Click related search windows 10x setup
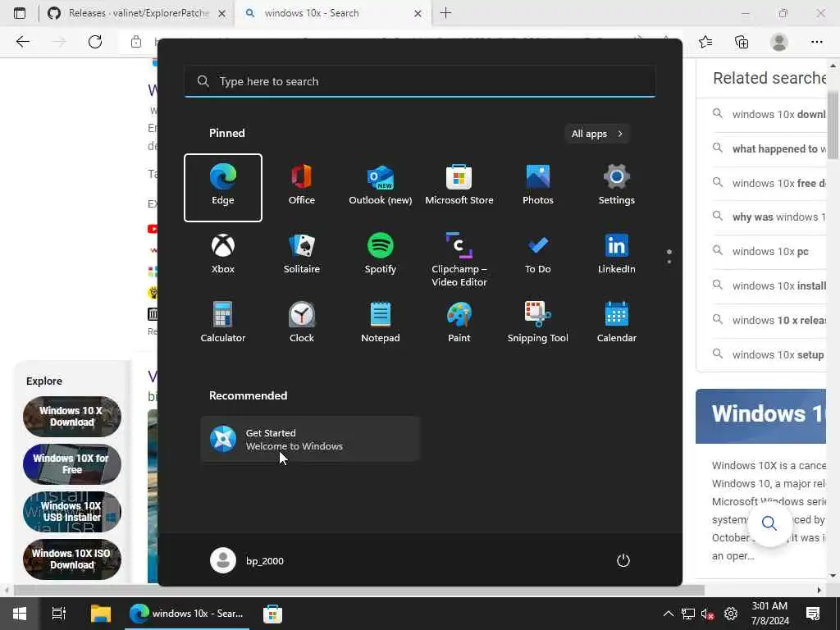 pyautogui.click(x=778, y=354)
